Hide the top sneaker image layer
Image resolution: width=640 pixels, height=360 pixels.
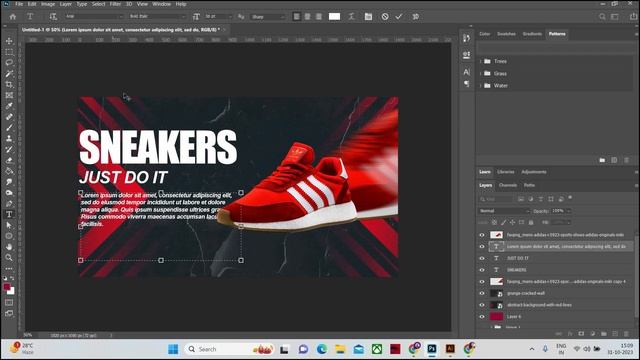coord(482,235)
